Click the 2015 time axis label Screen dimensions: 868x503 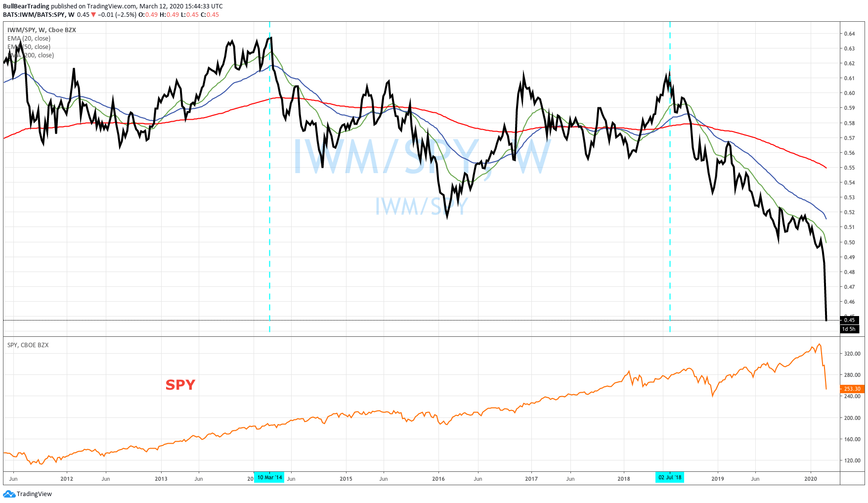(x=346, y=479)
